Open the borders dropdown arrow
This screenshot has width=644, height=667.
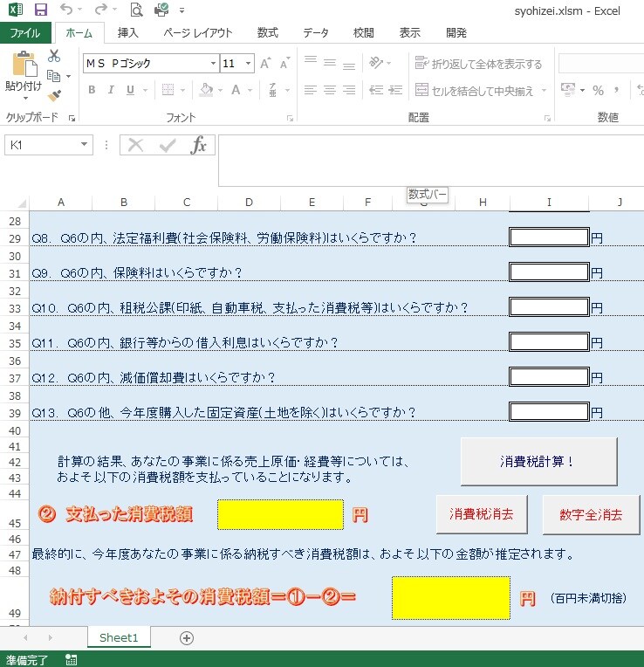[x=183, y=90]
